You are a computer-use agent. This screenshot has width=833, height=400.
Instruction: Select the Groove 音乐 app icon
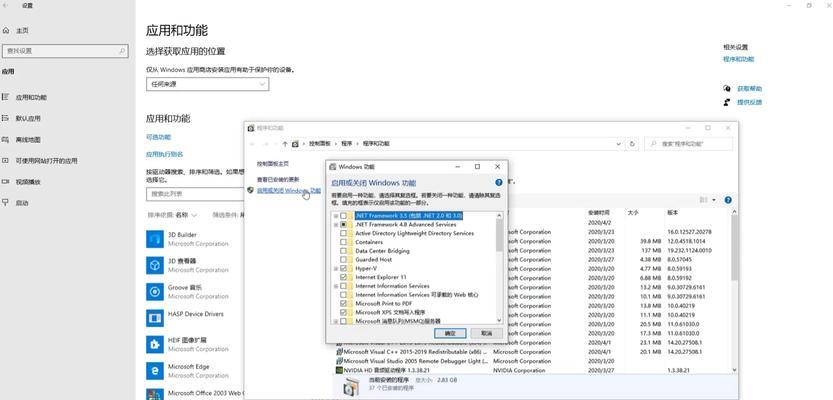click(155, 292)
